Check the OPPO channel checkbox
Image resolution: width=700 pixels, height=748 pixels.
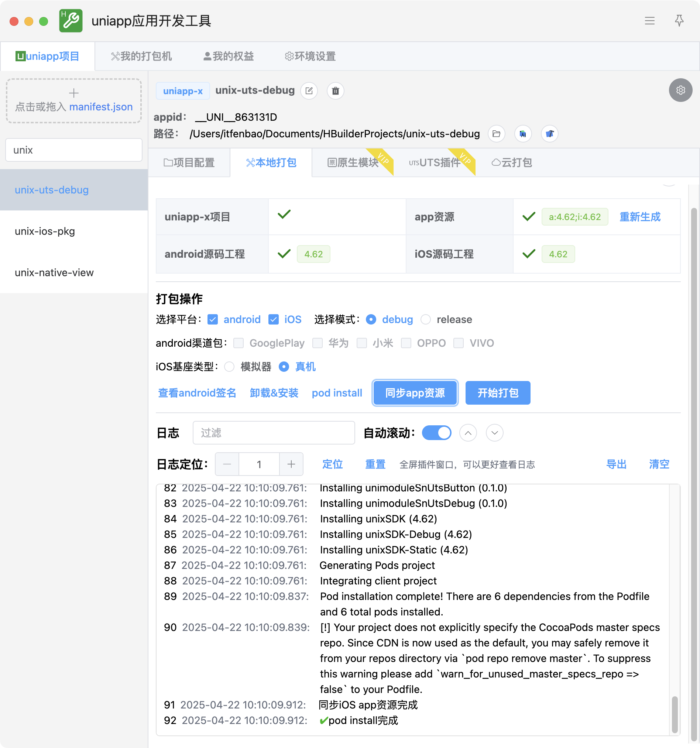point(406,343)
